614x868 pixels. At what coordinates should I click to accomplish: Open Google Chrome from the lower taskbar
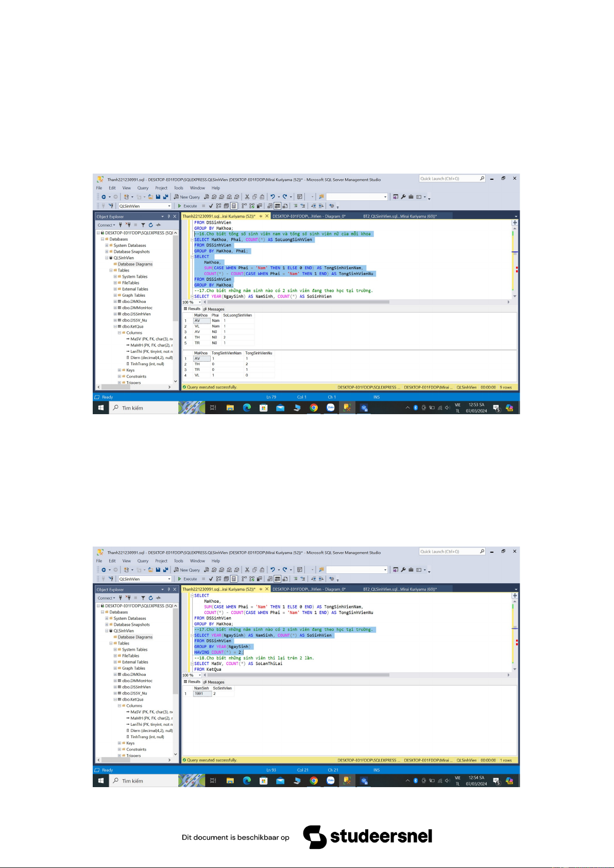(x=314, y=781)
